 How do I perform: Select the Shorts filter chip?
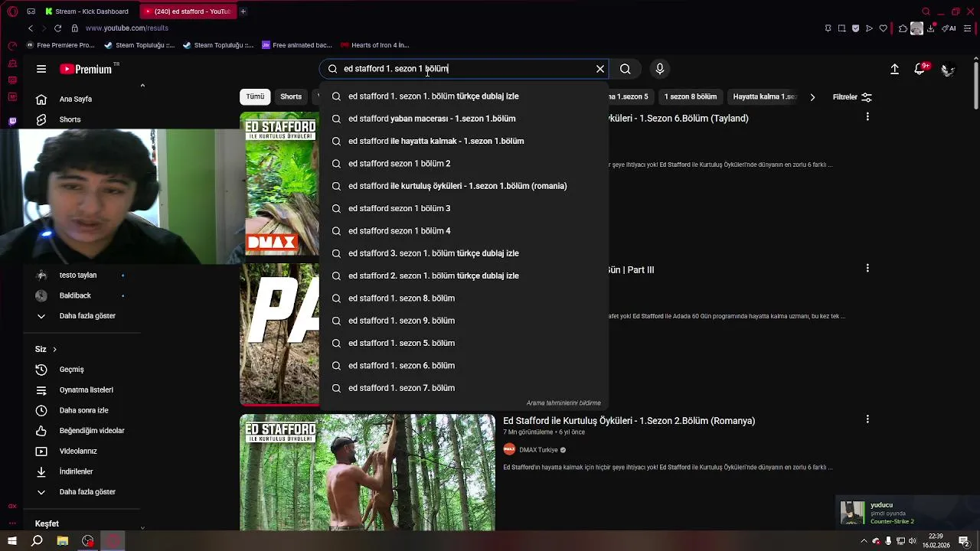291,96
